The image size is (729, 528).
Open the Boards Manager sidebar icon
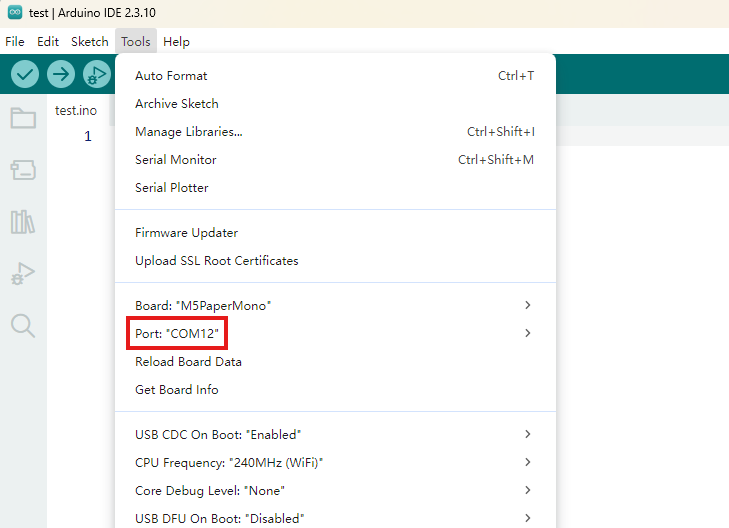tap(23, 170)
